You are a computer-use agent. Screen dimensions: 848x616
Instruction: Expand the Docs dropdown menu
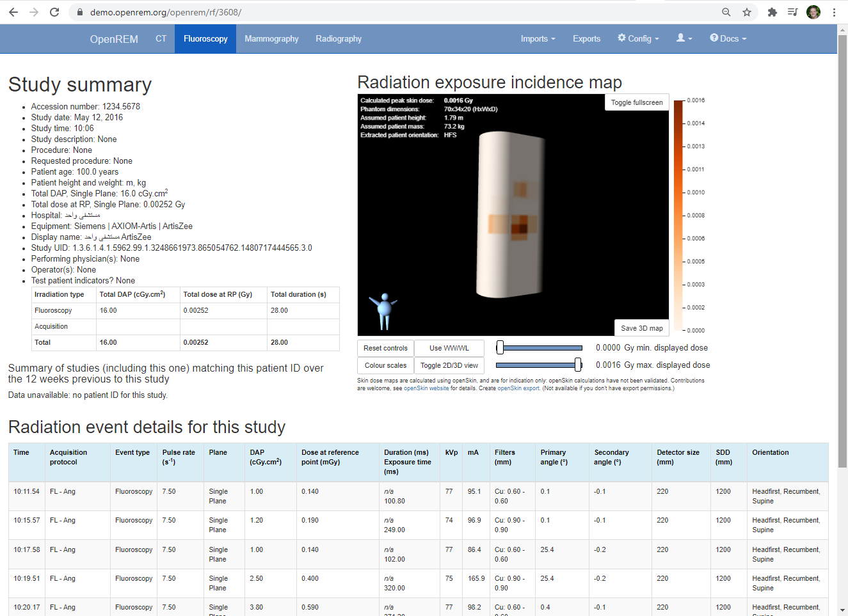click(x=728, y=39)
